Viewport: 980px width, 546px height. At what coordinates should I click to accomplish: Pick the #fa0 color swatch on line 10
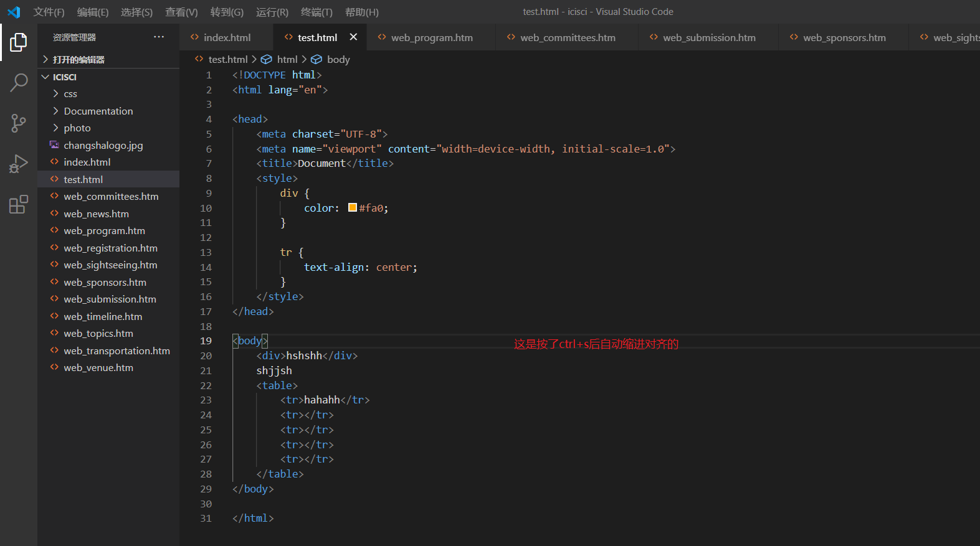click(353, 207)
